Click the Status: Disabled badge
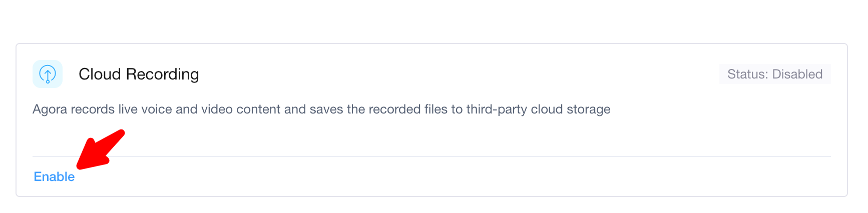868x213 pixels. 774,74
